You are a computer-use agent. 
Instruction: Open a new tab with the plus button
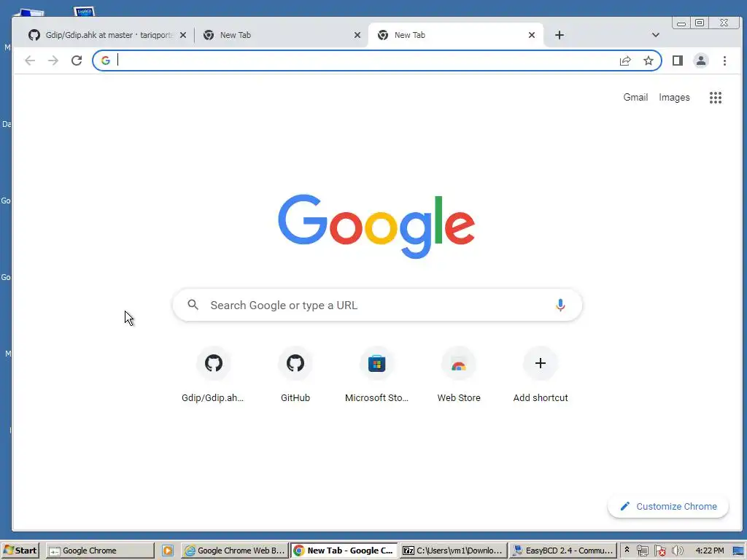[x=560, y=35]
